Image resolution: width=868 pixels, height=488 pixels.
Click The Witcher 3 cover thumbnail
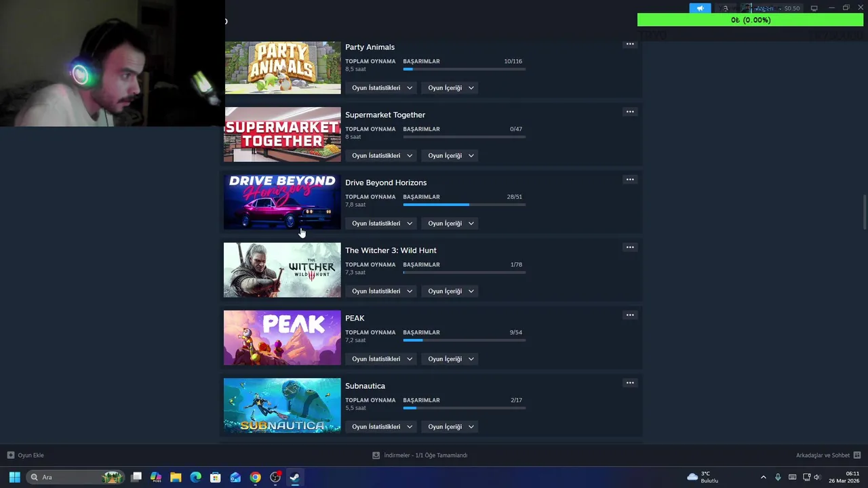tap(282, 270)
